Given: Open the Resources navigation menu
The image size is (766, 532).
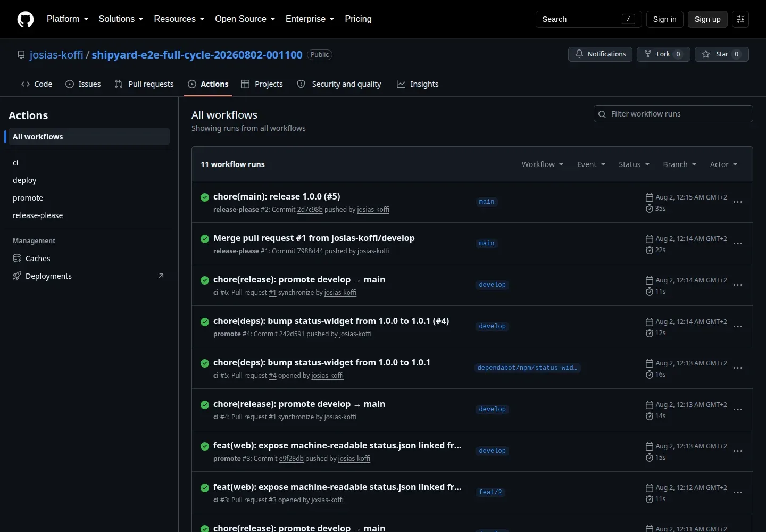Looking at the screenshot, I should pos(179,19).
